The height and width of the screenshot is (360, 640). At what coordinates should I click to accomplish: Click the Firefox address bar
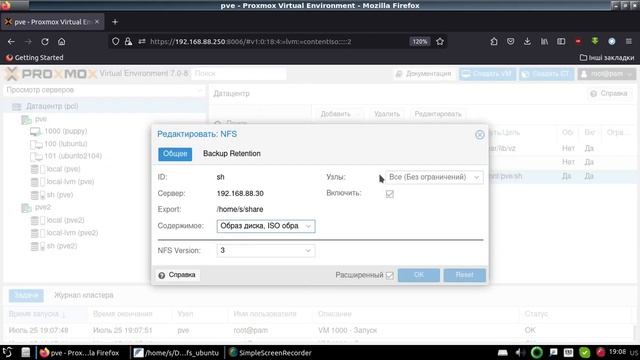tap(278, 41)
